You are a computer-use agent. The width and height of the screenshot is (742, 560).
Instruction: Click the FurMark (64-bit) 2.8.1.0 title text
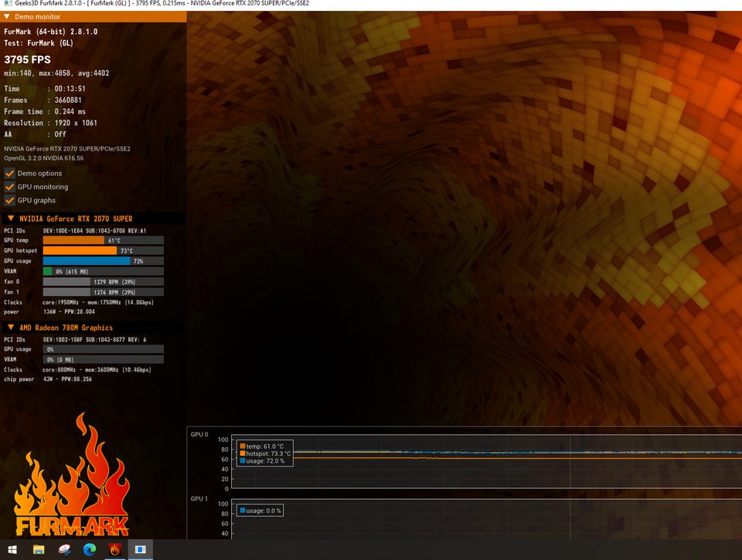click(x=51, y=32)
